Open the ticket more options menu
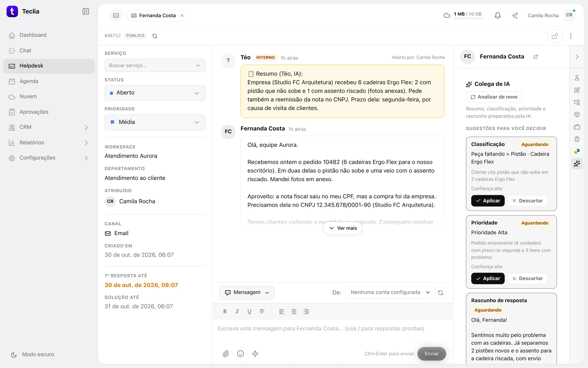 point(571,36)
